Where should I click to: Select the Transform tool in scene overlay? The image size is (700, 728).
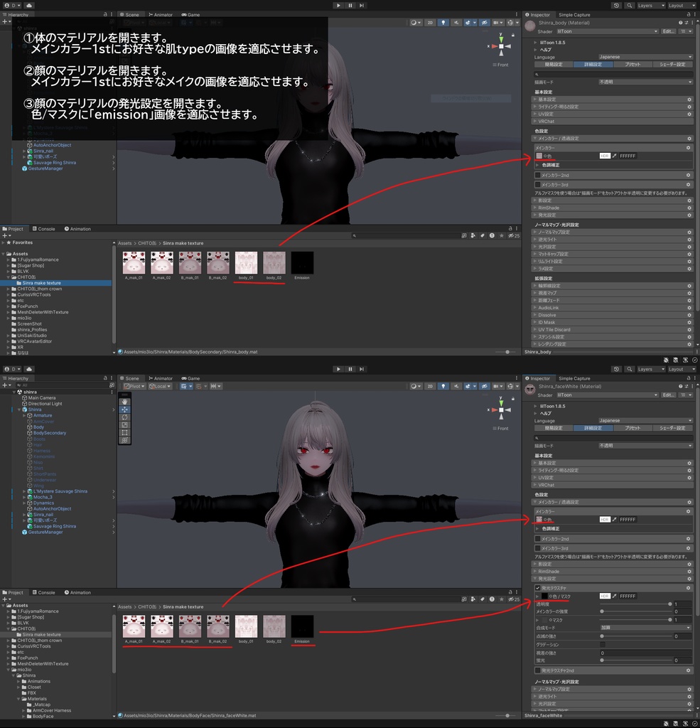124,439
